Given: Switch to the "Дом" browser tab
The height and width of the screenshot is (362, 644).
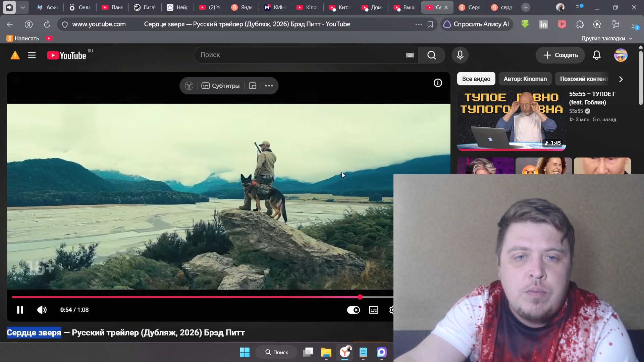Looking at the screenshot, I should pyautogui.click(x=372, y=7).
